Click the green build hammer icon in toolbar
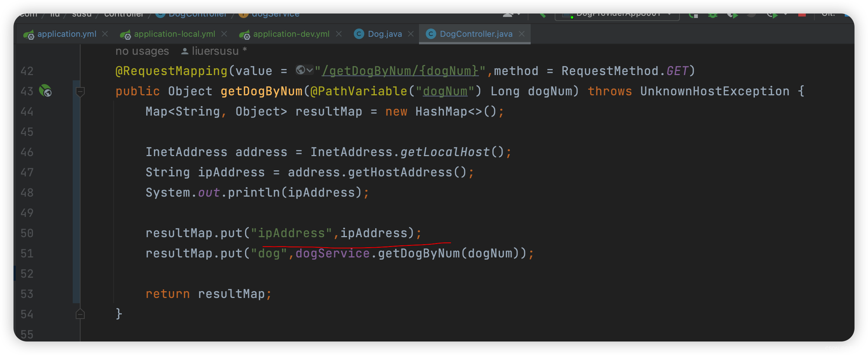Image resolution: width=868 pixels, height=355 pixels. 542,15
